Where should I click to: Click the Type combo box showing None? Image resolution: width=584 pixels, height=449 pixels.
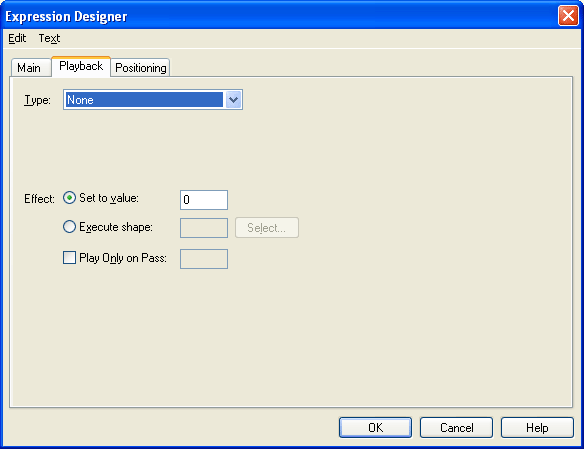pos(153,100)
